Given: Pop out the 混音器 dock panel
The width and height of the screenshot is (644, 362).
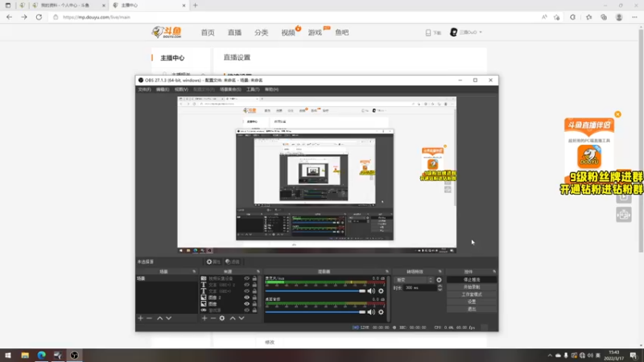Looking at the screenshot, I should click(387, 271).
